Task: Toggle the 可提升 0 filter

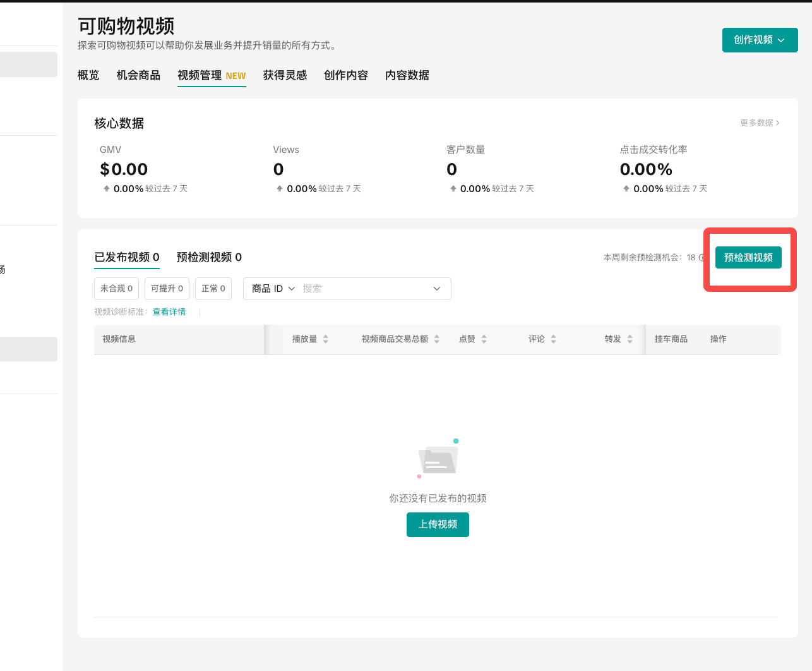Action: [x=167, y=289]
